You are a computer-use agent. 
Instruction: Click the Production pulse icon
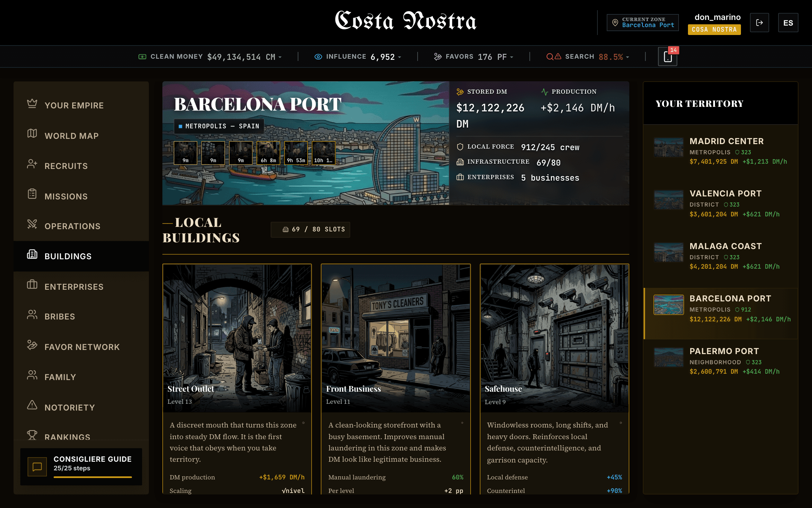[544, 92]
